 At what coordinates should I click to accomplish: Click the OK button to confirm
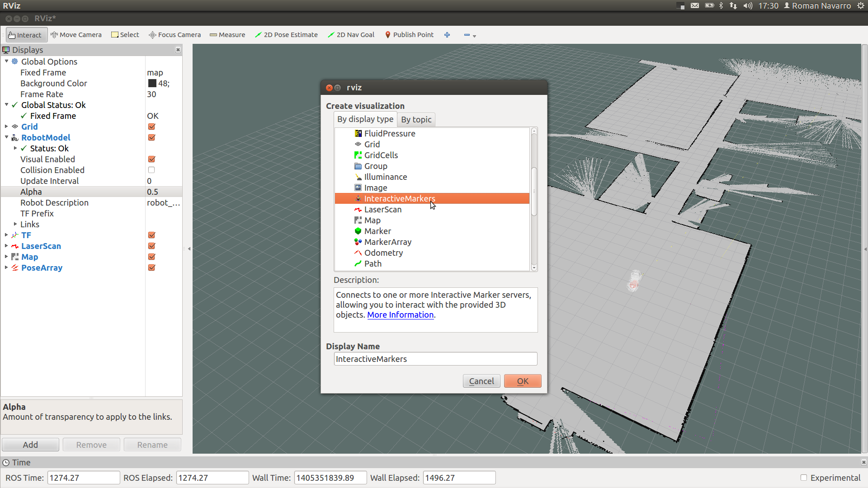tap(522, 380)
